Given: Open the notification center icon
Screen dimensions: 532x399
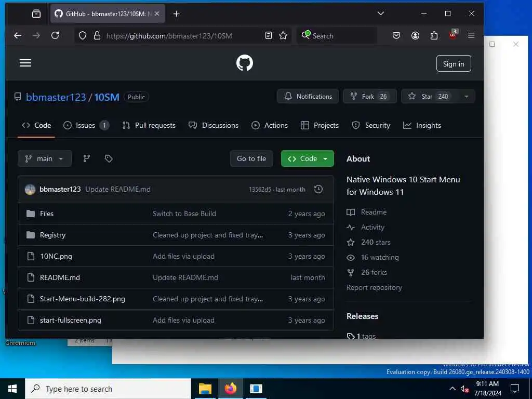Looking at the screenshot, I should pos(515,389).
